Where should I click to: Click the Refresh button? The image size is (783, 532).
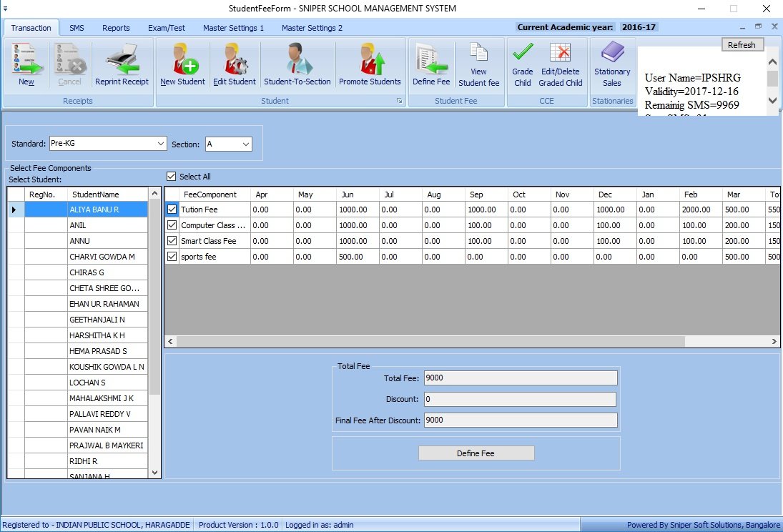742,44
